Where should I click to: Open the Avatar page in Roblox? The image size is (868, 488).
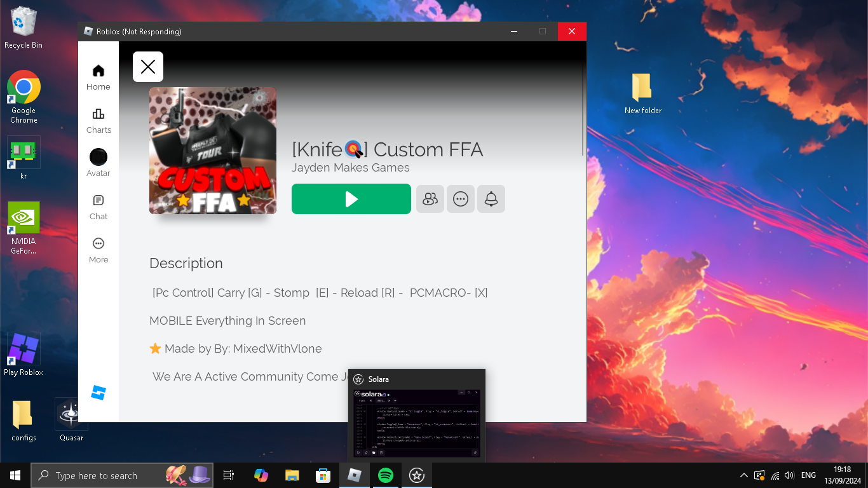pyautogui.click(x=98, y=163)
